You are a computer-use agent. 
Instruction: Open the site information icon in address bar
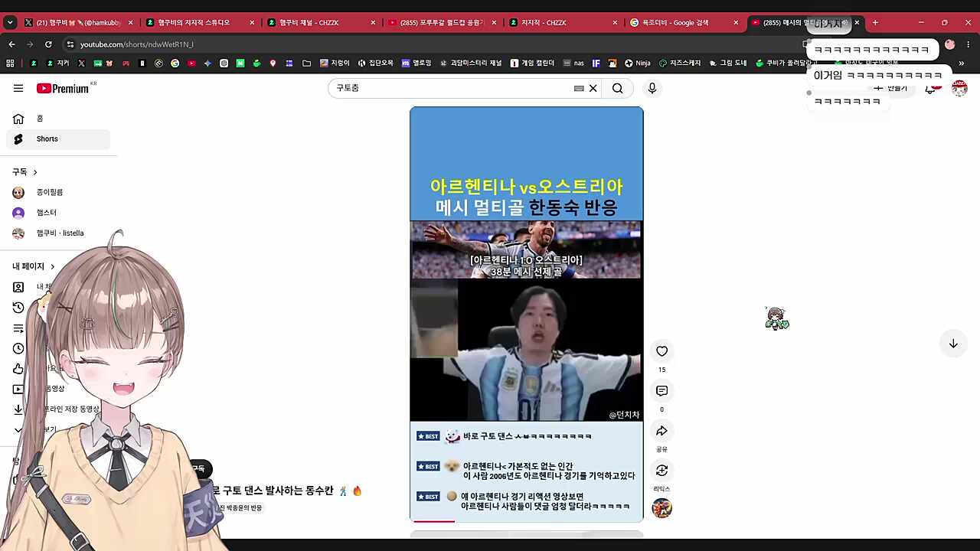(x=70, y=44)
